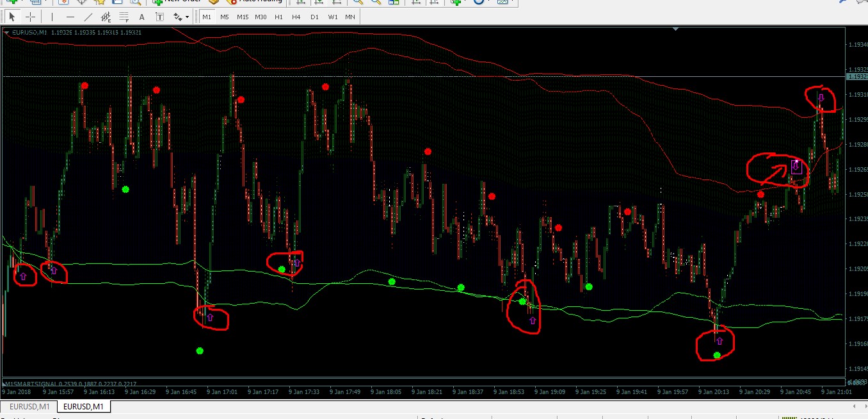Select the boxed magenta down arrow near 20:45
Image resolution: width=868 pixels, height=419 pixels.
(796, 167)
